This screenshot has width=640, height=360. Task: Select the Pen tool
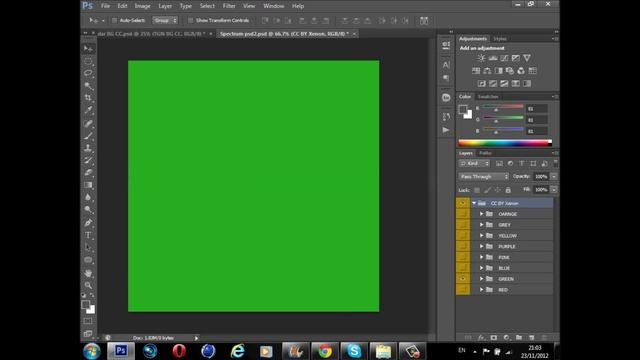tap(88, 223)
